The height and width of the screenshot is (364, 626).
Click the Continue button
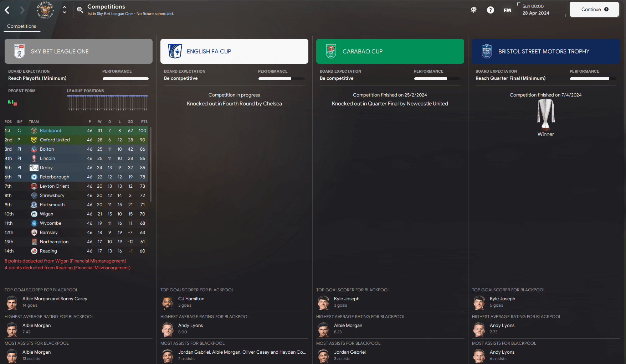[594, 10]
